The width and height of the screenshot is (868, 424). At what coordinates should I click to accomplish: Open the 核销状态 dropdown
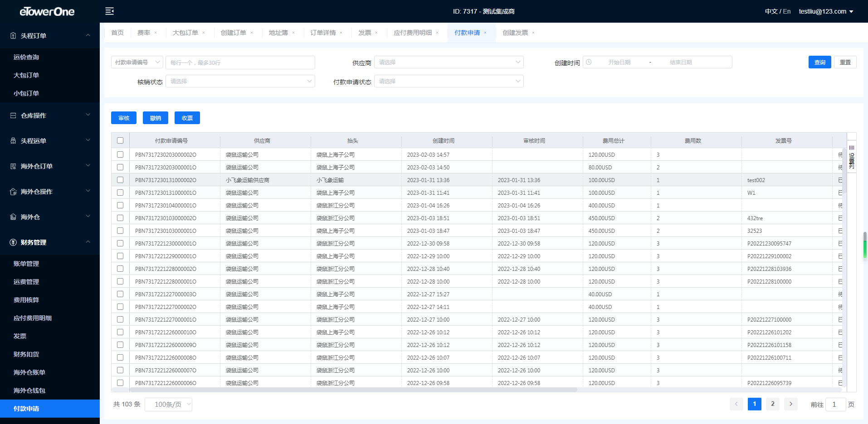[x=240, y=81]
